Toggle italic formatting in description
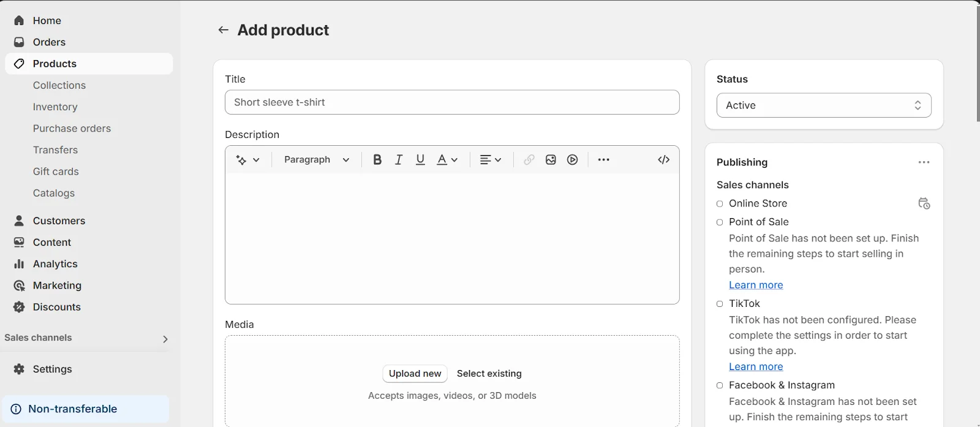980x427 pixels. [x=399, y=160]
